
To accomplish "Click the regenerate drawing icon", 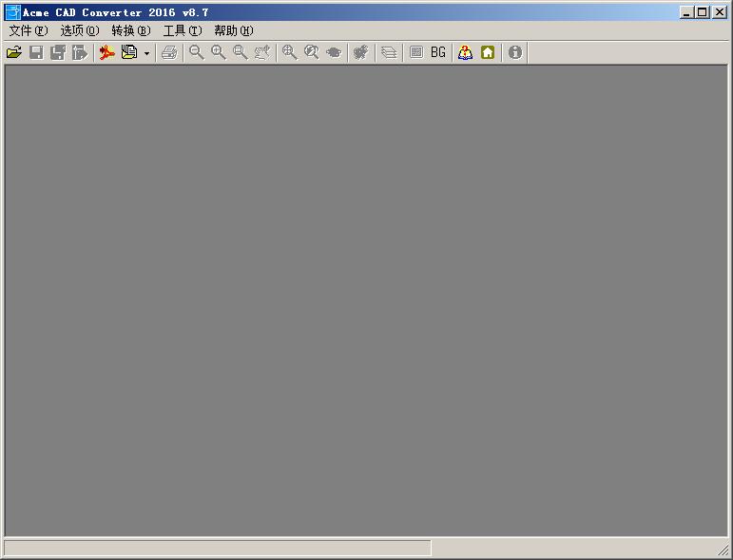I will (361, 52).
